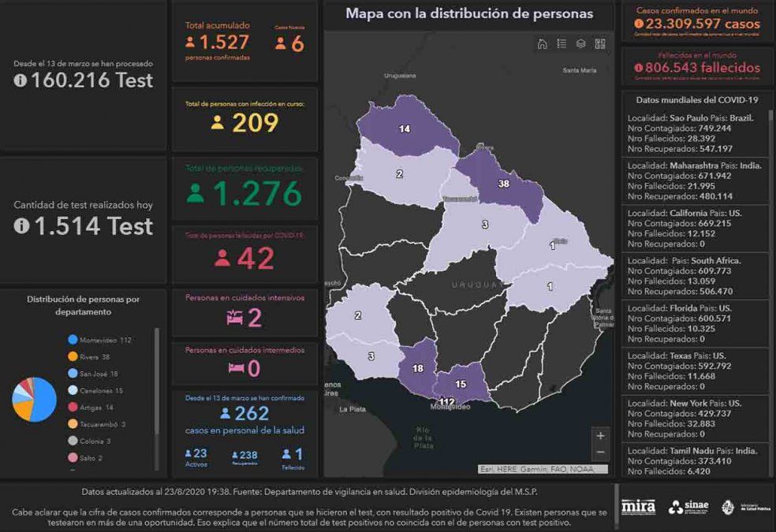776x532 pixels.
Task: Click the Rivera department showing 38 on map
Action: pos(503,183)
